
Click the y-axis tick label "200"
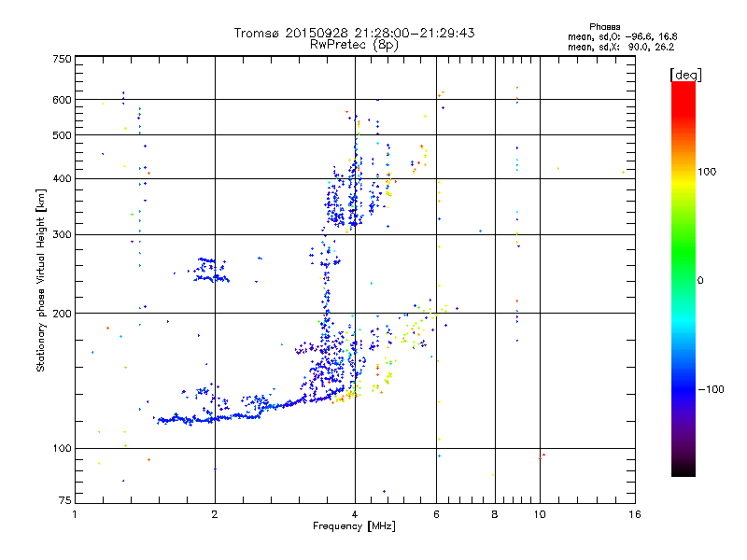(x=62, y=314)
